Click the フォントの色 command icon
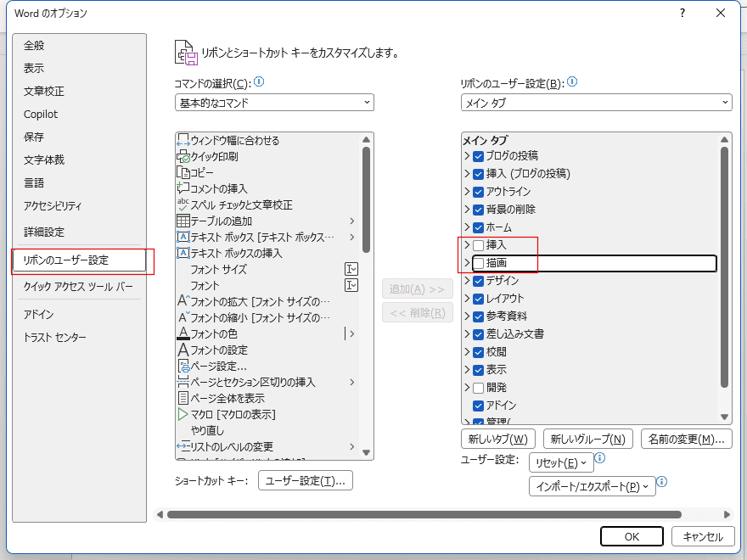This screenshot has height=560, width=747. tap(183, 333)
